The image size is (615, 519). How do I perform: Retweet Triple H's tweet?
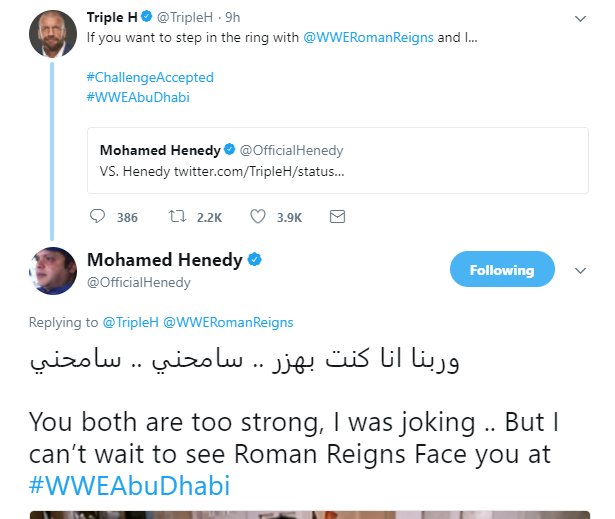(177, 216)
